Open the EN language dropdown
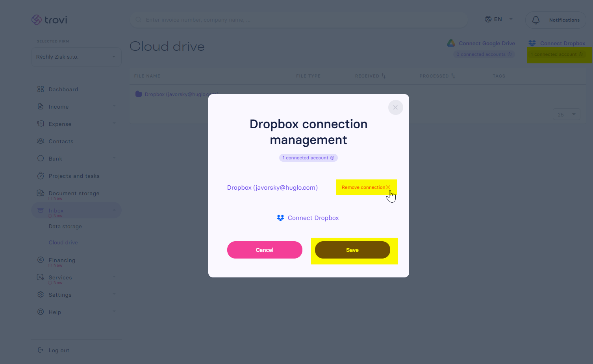The image size is (593, 364). tap(499, 19)
